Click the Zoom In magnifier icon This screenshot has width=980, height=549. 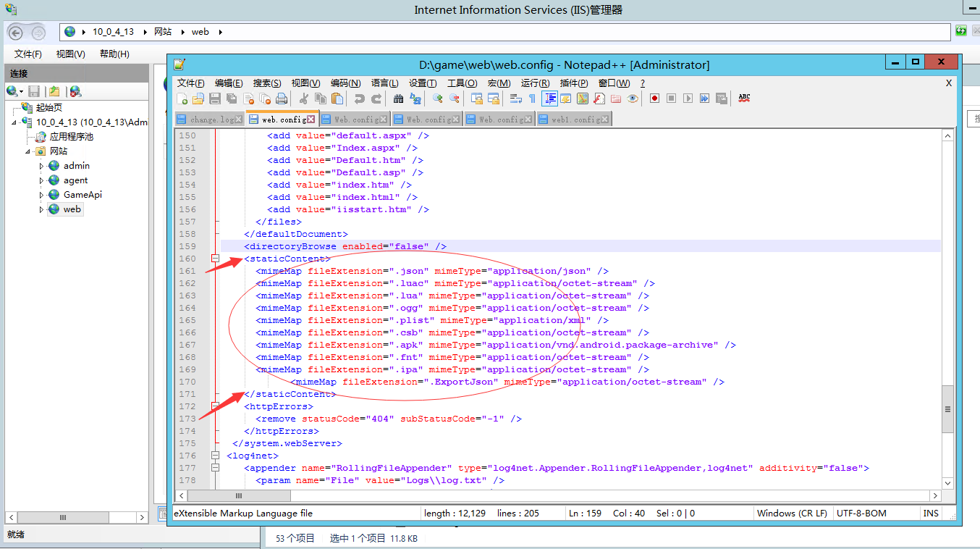tap(437, 99)
